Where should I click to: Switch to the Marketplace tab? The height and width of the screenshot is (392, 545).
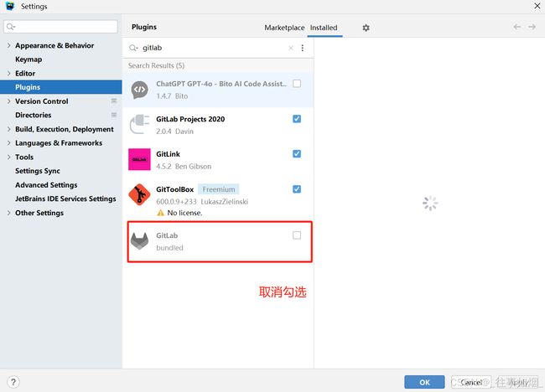coord(284,28)
